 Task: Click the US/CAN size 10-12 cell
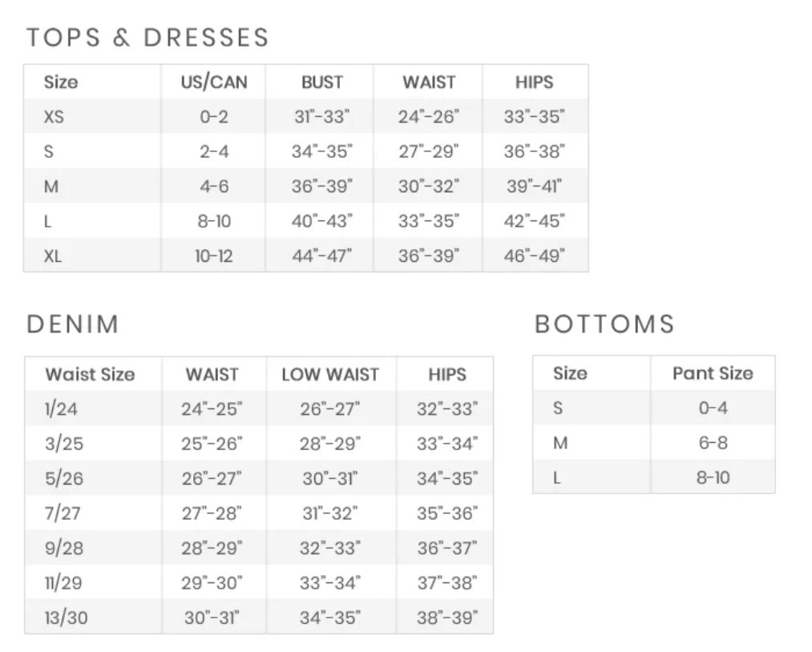[214, 256]
